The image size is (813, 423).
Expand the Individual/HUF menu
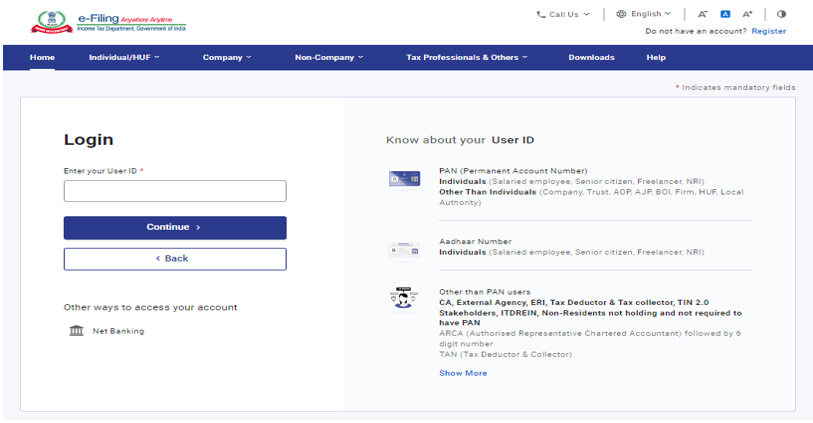pos(124,58)
